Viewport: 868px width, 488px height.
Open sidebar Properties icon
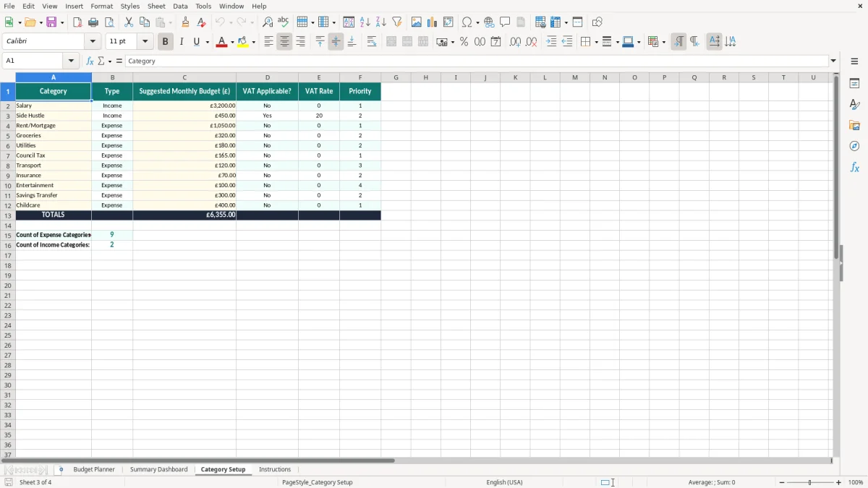854,83
